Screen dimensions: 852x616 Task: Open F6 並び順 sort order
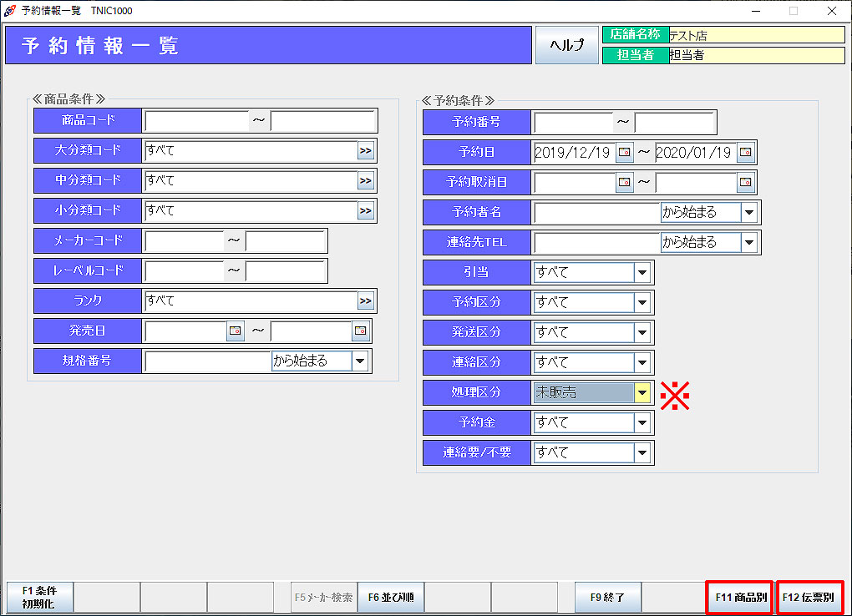[391, 598]
